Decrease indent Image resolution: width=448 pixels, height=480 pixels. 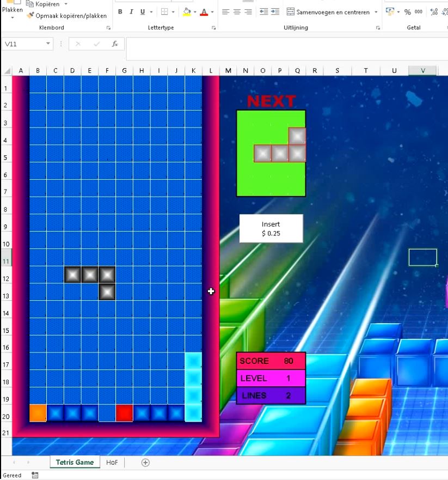pyautogui.click(x=263, y=12)
